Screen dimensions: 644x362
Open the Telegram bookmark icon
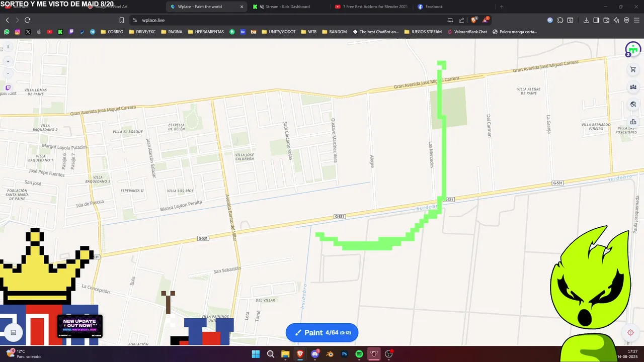coord(93,32)
